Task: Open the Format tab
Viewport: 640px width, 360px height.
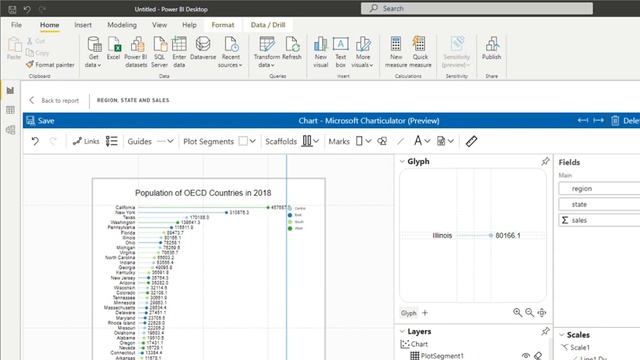Action: (x=223, y=25)
